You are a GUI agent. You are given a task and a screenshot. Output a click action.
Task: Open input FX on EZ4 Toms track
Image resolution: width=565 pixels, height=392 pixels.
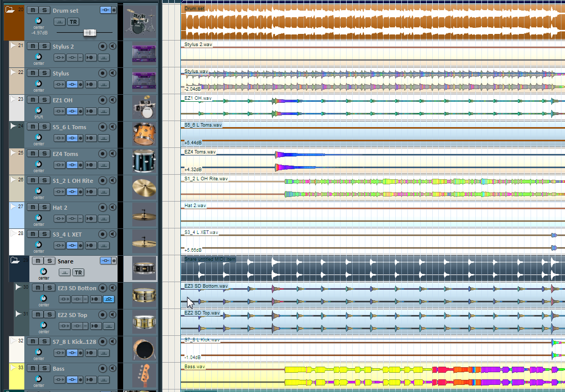coord(59,165)
